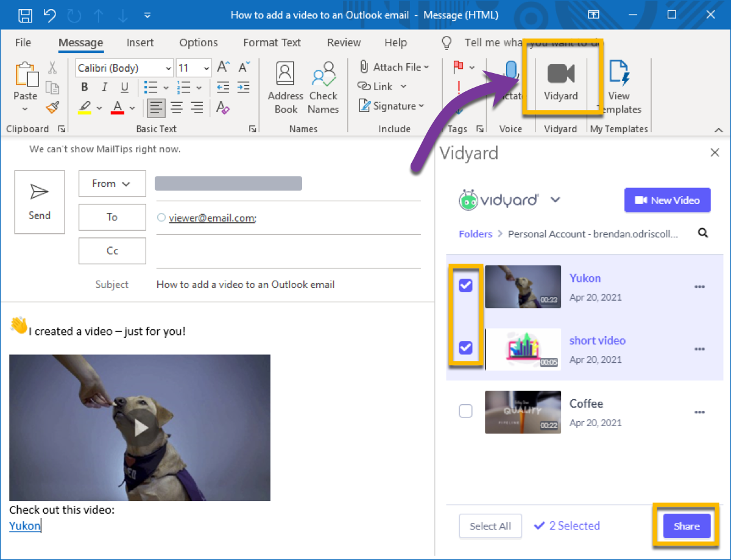The height and width of the screenshot is (560, 731).
Task: Increase font size with the grow icon
Action: tap(224, 68)
